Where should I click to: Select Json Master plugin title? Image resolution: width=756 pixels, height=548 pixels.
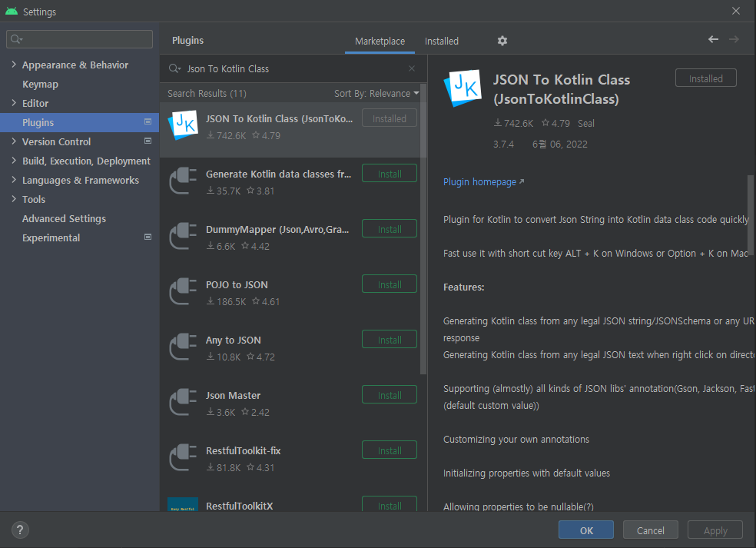pyautogui.click(x=233, y=396)
